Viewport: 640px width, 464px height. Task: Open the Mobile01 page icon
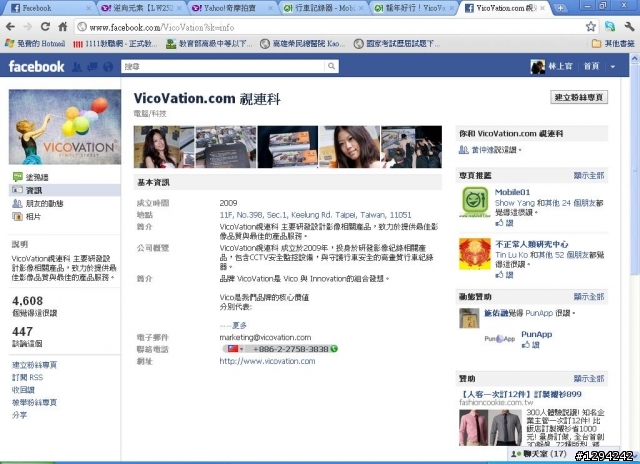(x=475, y=202)
